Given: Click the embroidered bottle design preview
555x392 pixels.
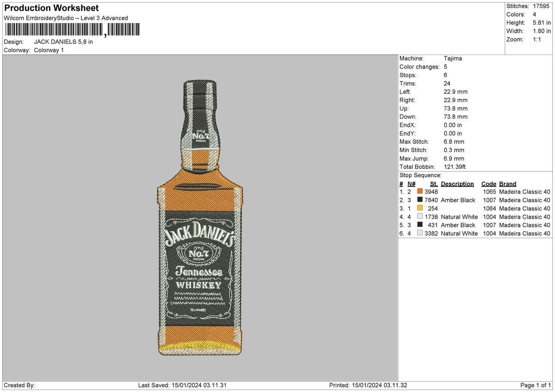Looking at the screenshot, I should (x=200, y=218).
